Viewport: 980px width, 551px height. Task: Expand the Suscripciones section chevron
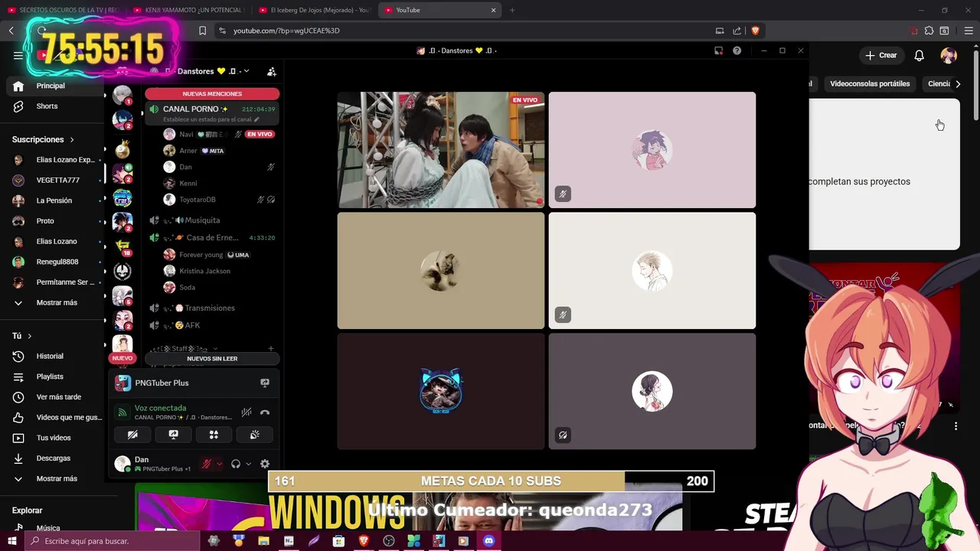pyautogui.click(x=72, y=140)
